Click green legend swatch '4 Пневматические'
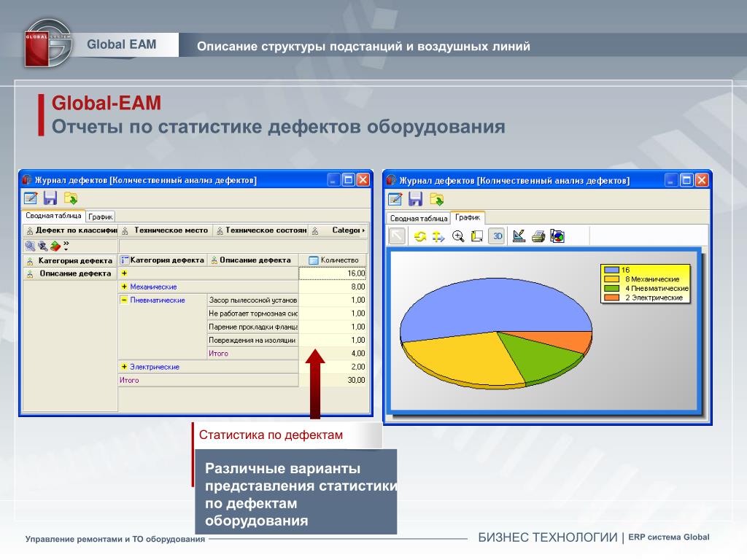The width and height of the screenshot is (747, 560). point(611,288)
